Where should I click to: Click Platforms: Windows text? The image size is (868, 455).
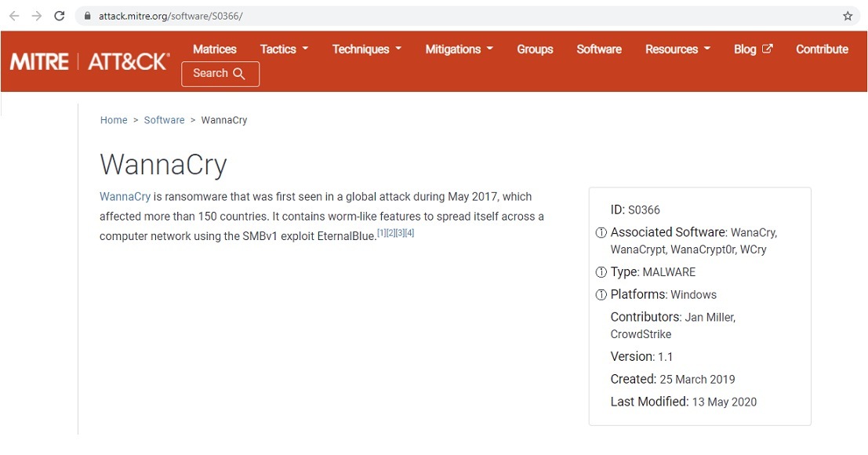click(663, 294)
